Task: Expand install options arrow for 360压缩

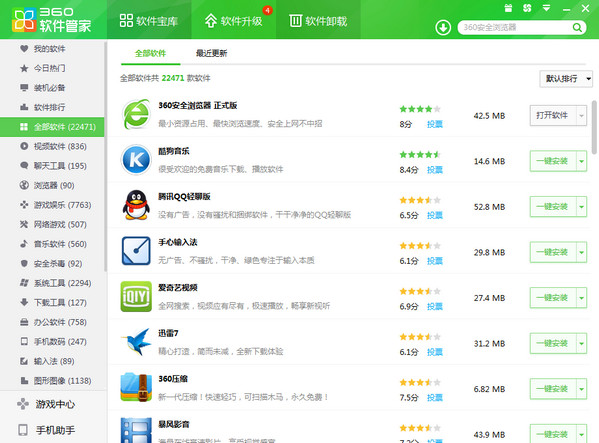Action: click(581, 389)
